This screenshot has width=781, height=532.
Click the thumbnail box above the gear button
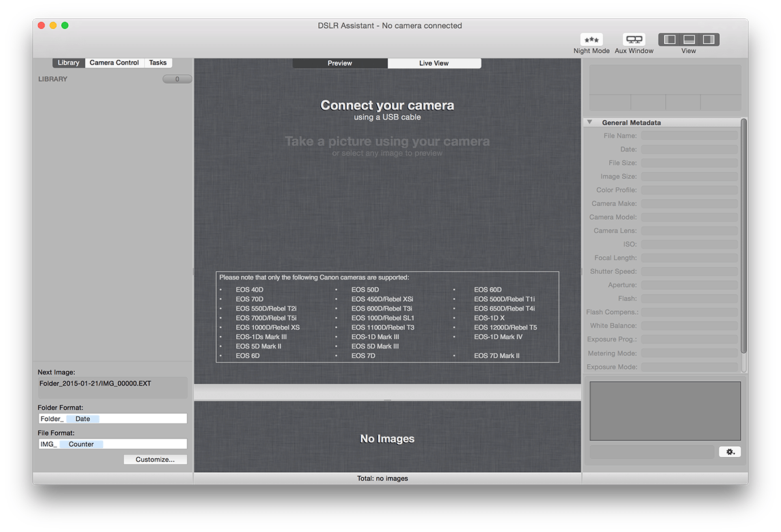665,411
